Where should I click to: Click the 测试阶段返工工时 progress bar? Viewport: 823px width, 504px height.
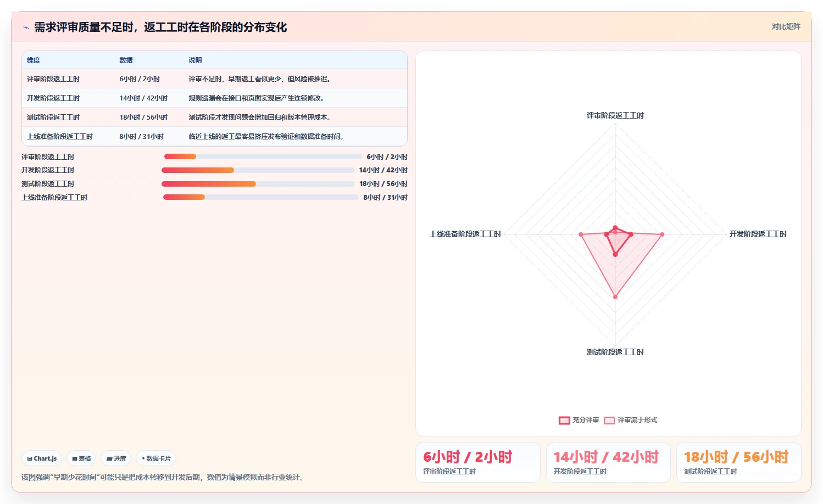tap(258, 184)
